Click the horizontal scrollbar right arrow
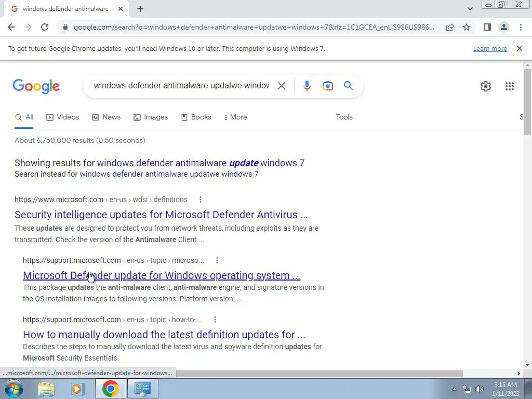The height and width of the screenshot is (399, 532). (x=518, y=374)
